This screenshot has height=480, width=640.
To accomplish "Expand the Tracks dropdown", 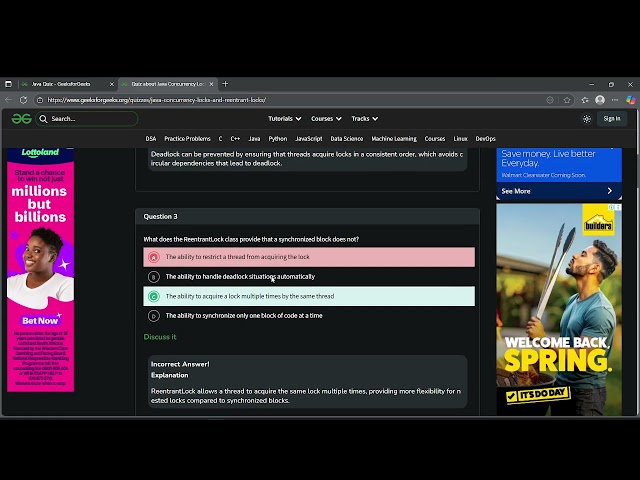I will (364, 119).
